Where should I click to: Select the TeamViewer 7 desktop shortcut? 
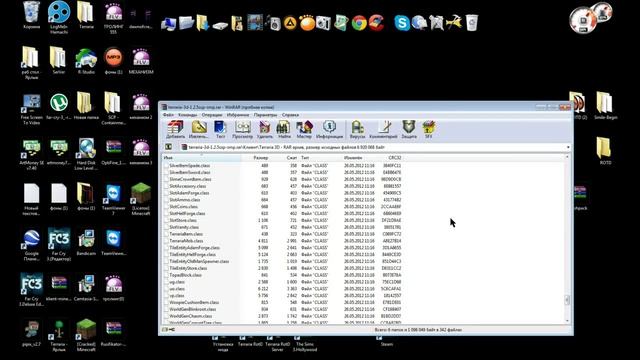113,199
